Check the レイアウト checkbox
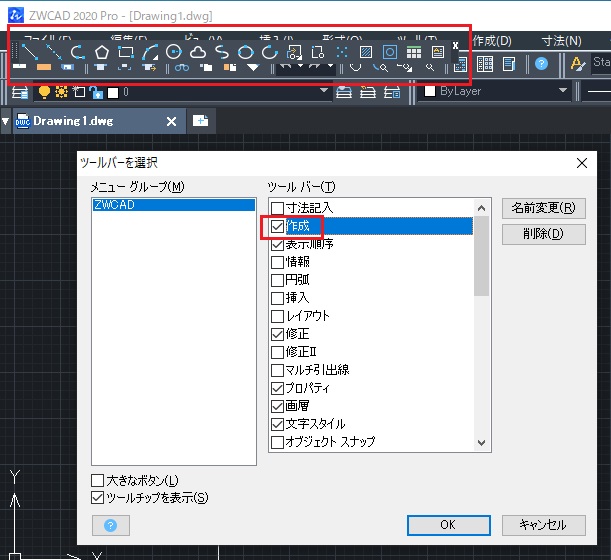Viewport: 611px width, 560px height. coord(277,316)
